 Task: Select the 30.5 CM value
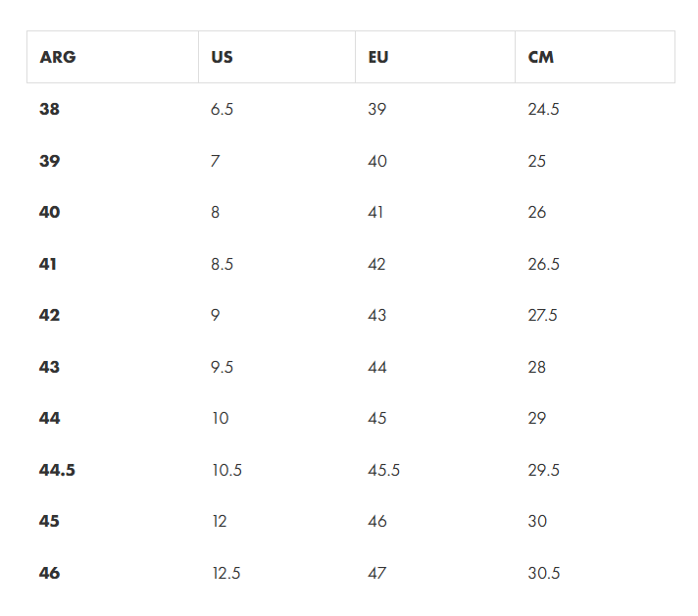click(544, 573)
